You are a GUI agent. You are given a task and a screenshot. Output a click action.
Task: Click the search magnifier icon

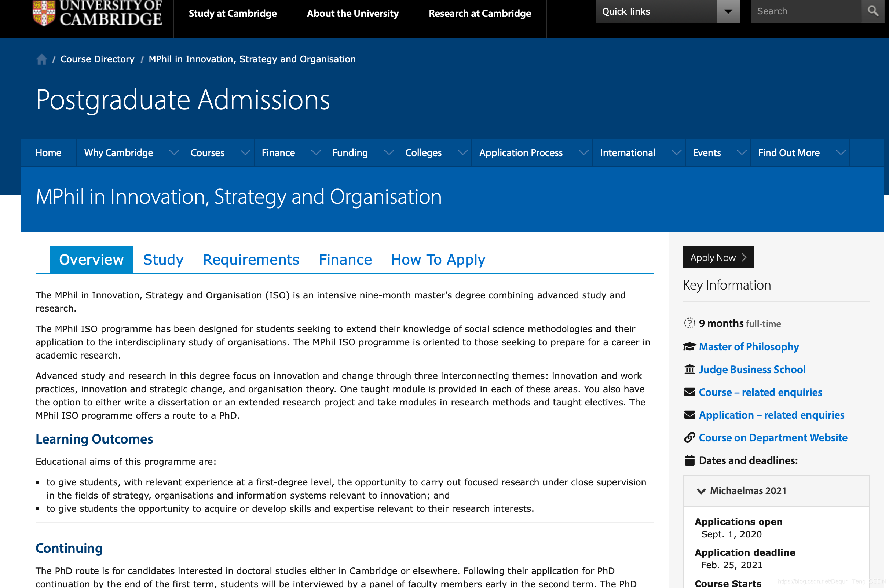point(873,11)
